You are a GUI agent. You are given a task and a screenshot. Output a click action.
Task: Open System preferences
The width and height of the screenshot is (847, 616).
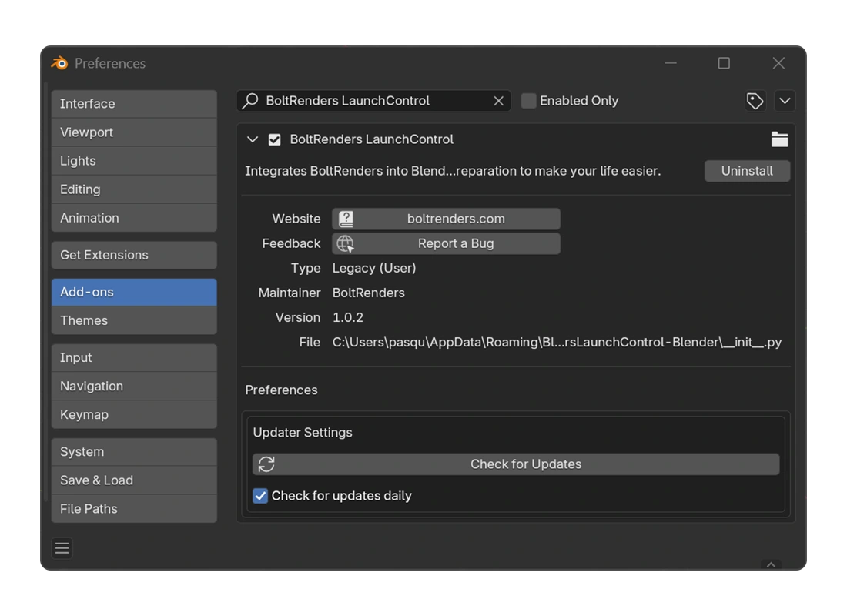(134, 452)
